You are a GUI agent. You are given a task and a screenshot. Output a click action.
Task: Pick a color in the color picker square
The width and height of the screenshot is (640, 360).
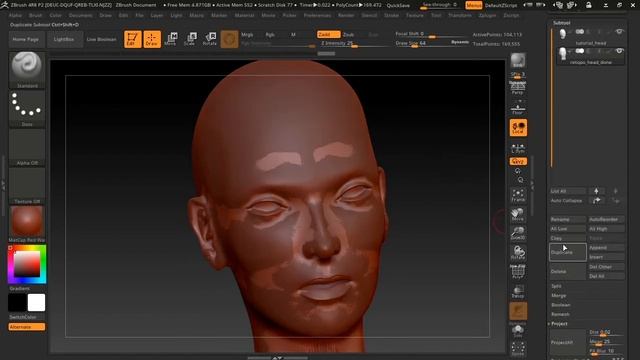(27, 264)
